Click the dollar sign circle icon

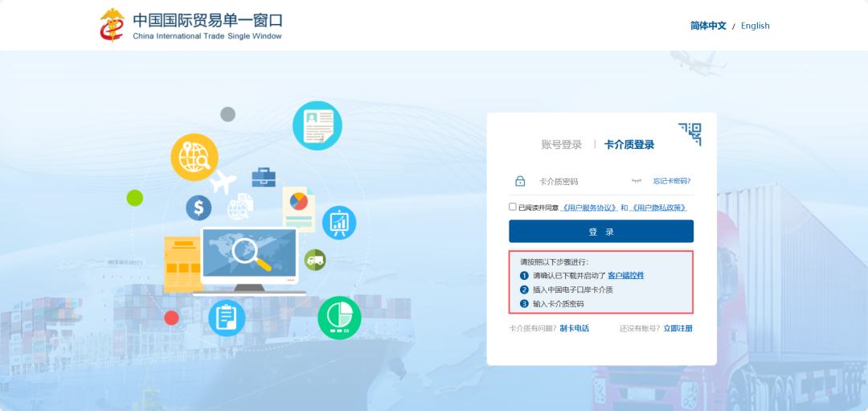(x=199, y=208)
